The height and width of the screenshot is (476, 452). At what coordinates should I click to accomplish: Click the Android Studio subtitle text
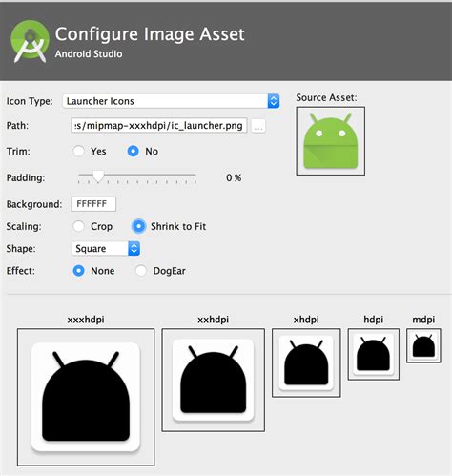coord(89,53)
